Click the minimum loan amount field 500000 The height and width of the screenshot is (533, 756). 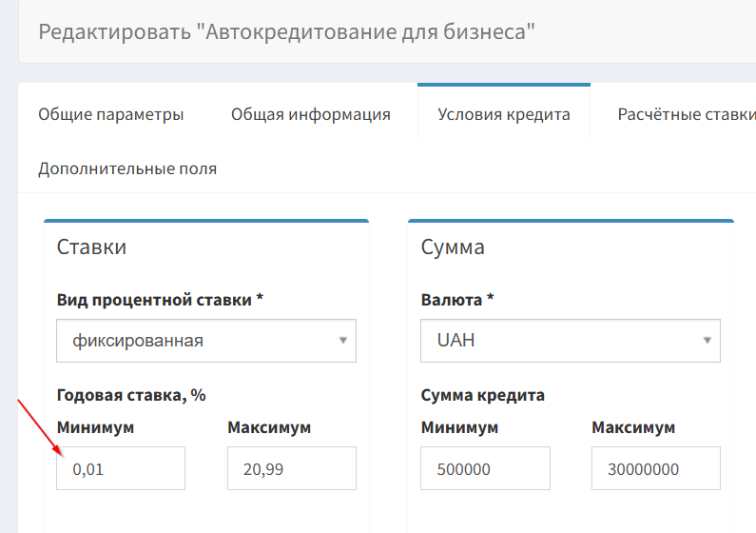pyautogui.click(x=485, y=468)
